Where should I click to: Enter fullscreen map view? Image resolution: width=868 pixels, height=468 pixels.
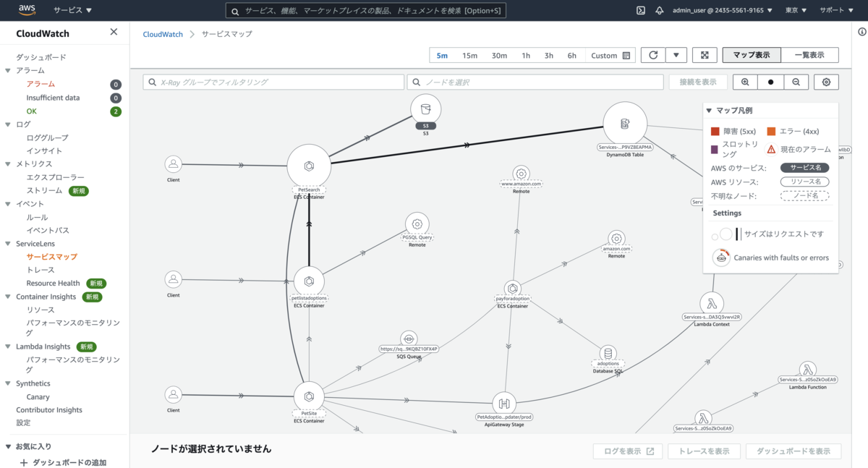click(705, 56)
